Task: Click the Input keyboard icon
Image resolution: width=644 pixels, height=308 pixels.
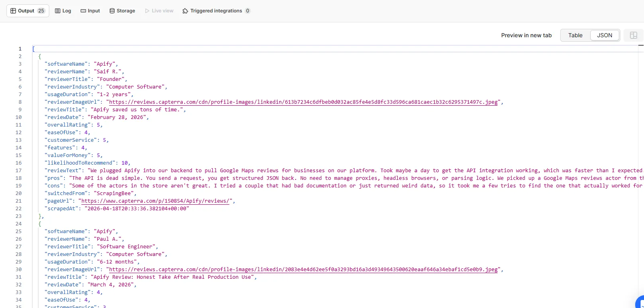Action: click(83, 11)
